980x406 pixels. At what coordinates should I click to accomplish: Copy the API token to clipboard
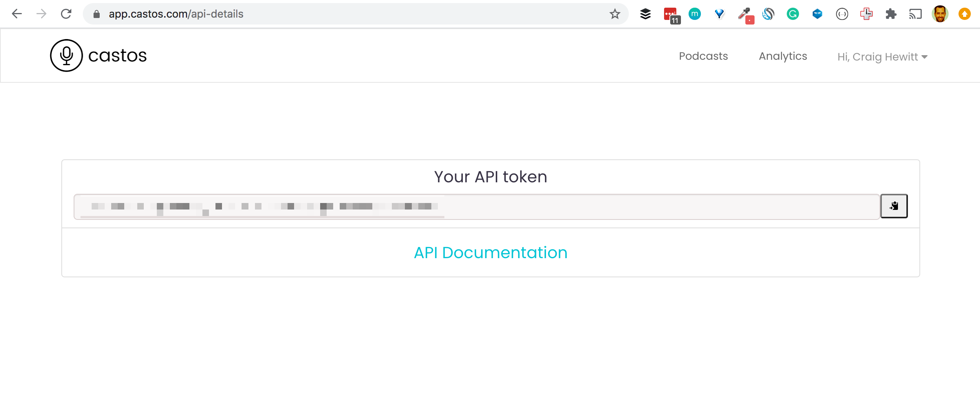(894, 206)
